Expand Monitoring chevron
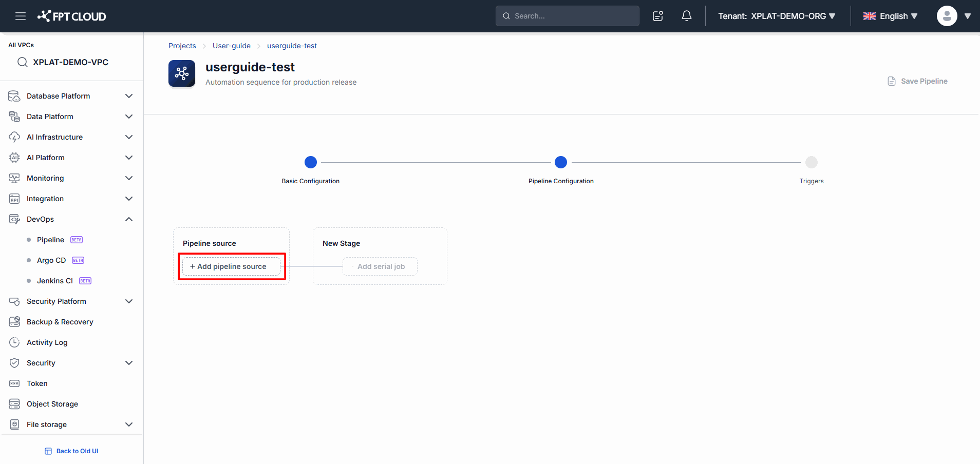980x464 pixels. 129,178
